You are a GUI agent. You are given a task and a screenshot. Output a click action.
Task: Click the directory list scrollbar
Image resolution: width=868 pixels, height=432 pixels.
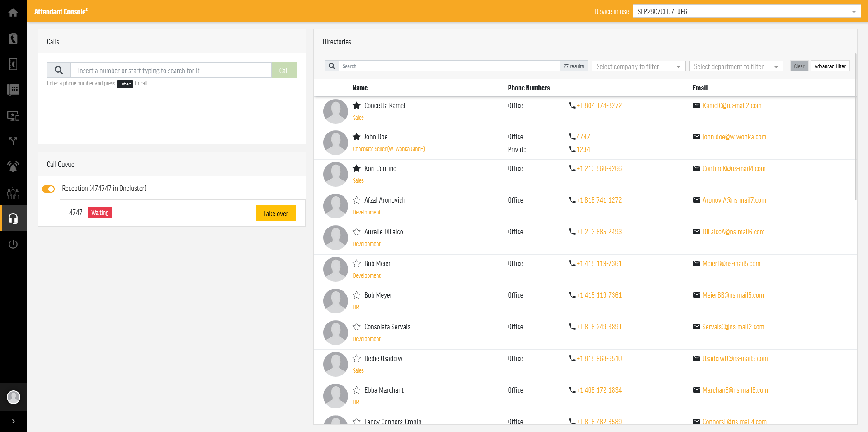pos(855,127)
